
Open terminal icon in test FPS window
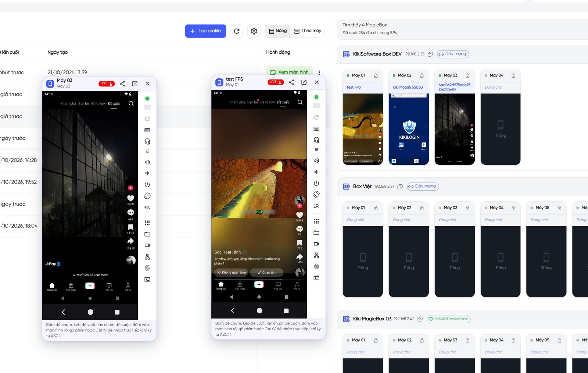316,278
